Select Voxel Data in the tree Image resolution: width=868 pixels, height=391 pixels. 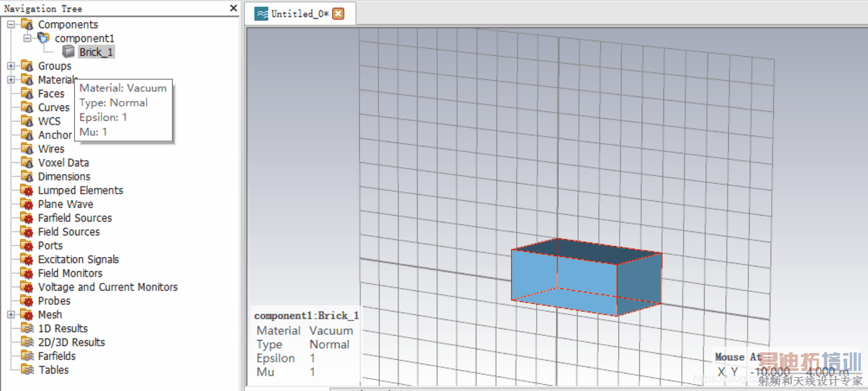(x=64, y=162)
